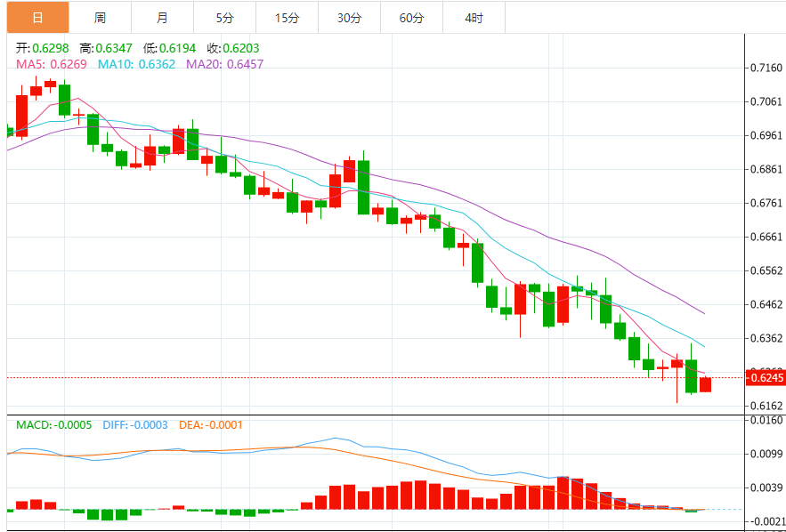The width and height of the screenshot is (786, 532).
Task: Click the MA20 indicator label
Action: click(x=224, y=64)
